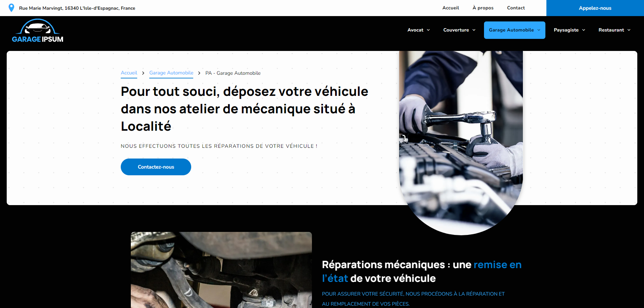The height and width of the screenshot is (308, 644).
Task: Follow the Garage Automobile breadcrumb link
Action: pyautogui.click(x=171, y=73)
